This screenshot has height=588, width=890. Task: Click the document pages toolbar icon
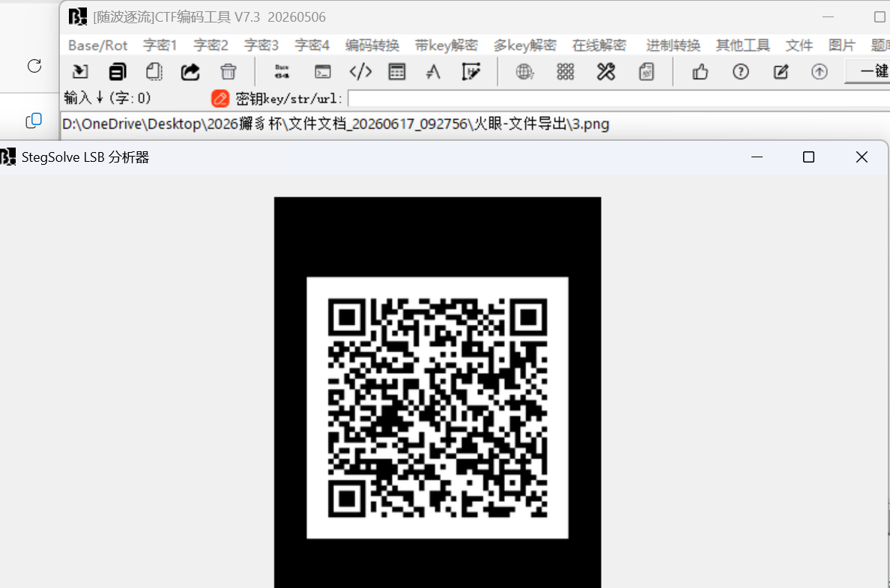(647, 71)
